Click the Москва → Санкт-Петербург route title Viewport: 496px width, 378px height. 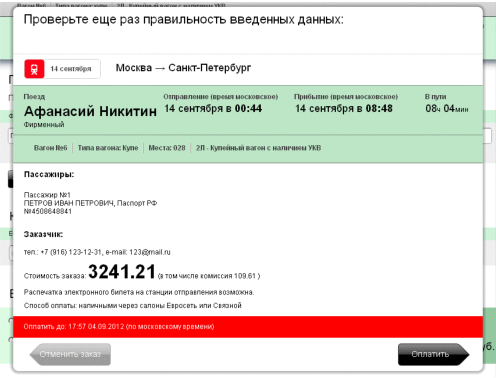[x=183, y=68]
